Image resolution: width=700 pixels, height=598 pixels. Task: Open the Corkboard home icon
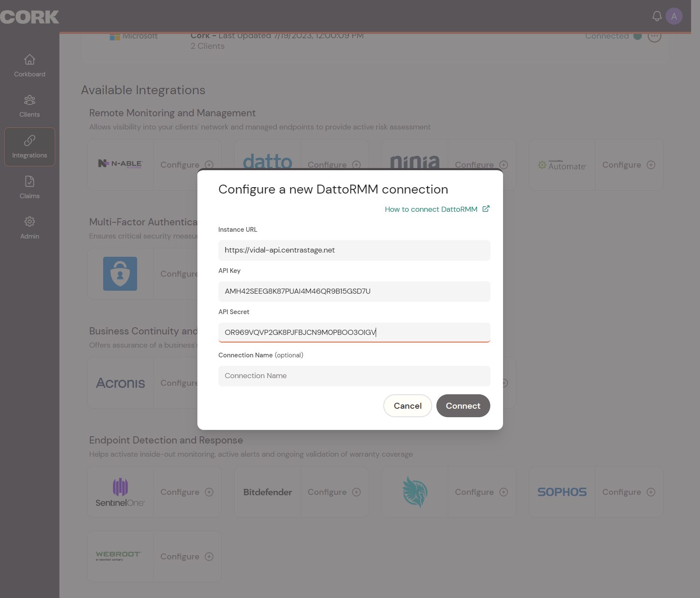(x=29, y=59)
